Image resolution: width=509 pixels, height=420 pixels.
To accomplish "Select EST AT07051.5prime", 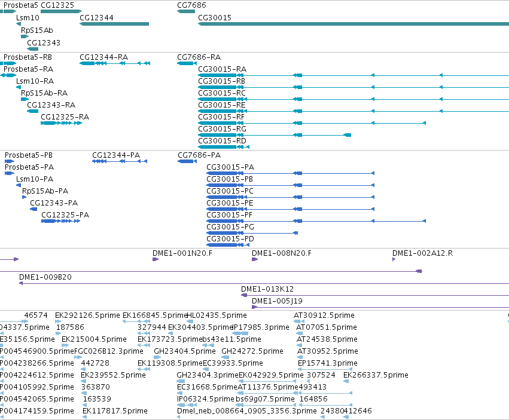I will click(326, 327).
